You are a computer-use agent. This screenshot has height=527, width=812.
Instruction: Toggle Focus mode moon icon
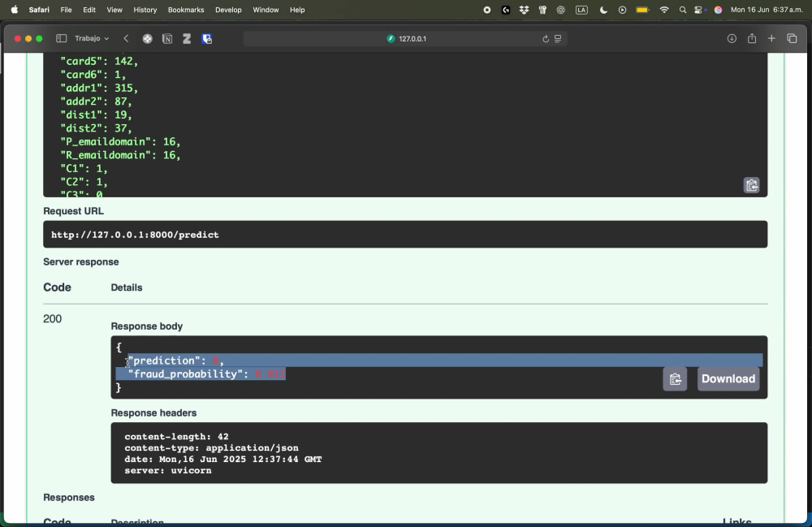[x=603, y=10]
